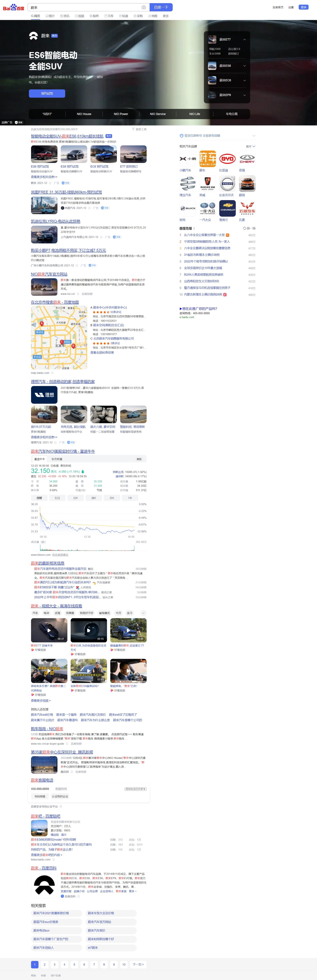Open the 百度热搜 header link
This screenshot has height=980, width=317.
point(187,228)
